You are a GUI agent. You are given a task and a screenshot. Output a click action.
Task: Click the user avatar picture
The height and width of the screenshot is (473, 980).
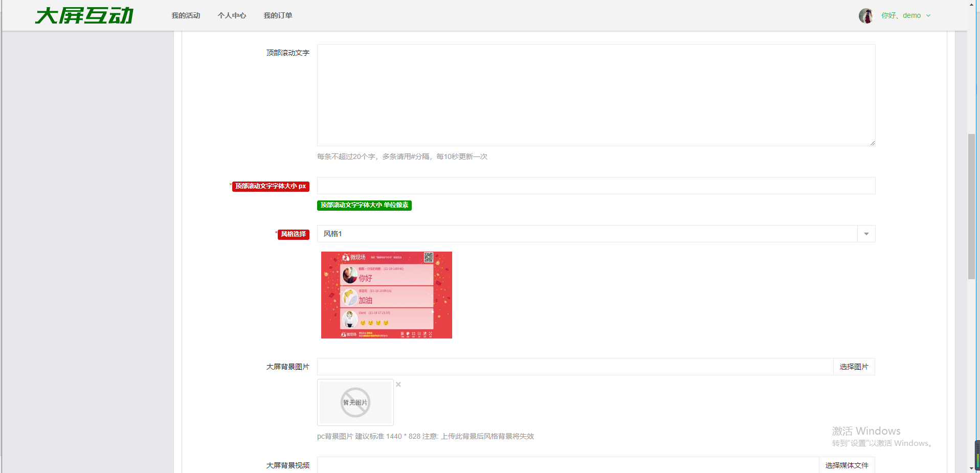pyautogui.click(x=865, y=16)
